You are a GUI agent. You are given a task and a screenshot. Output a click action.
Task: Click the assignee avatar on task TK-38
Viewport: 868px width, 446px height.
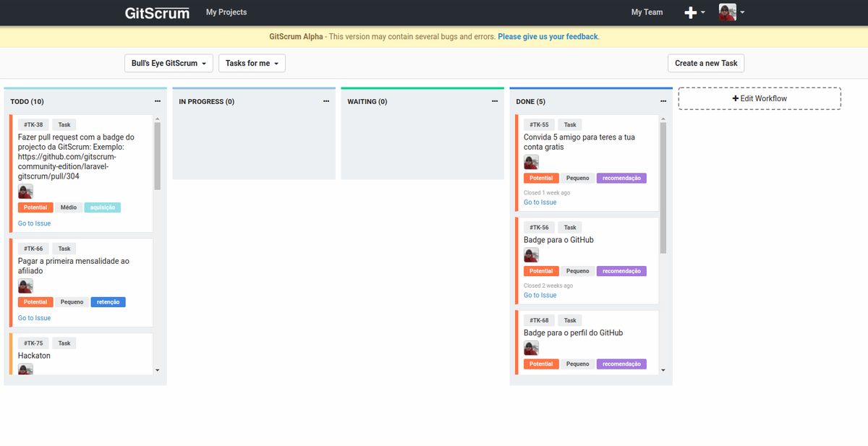pyautogui.click(x=25, y=190)
